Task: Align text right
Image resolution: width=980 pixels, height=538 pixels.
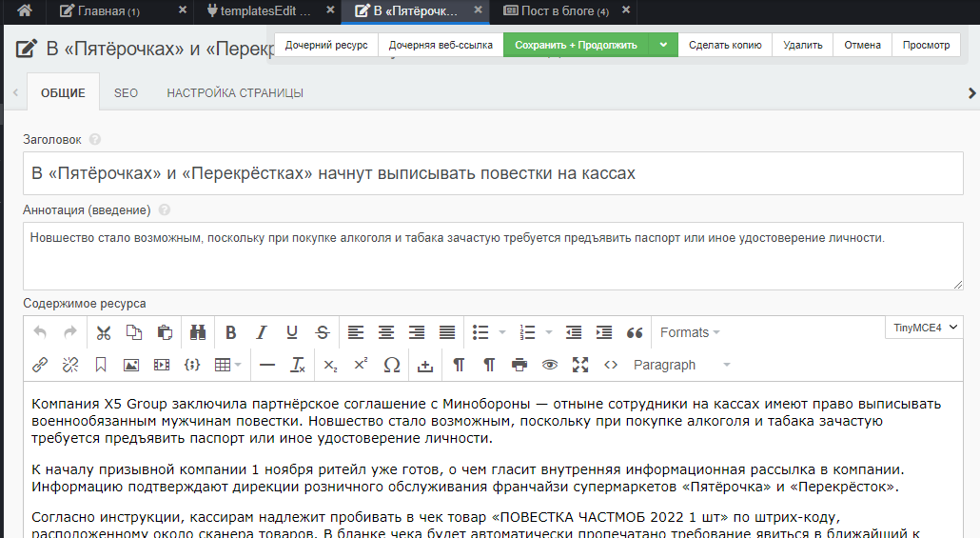Action: click(417, 332)
